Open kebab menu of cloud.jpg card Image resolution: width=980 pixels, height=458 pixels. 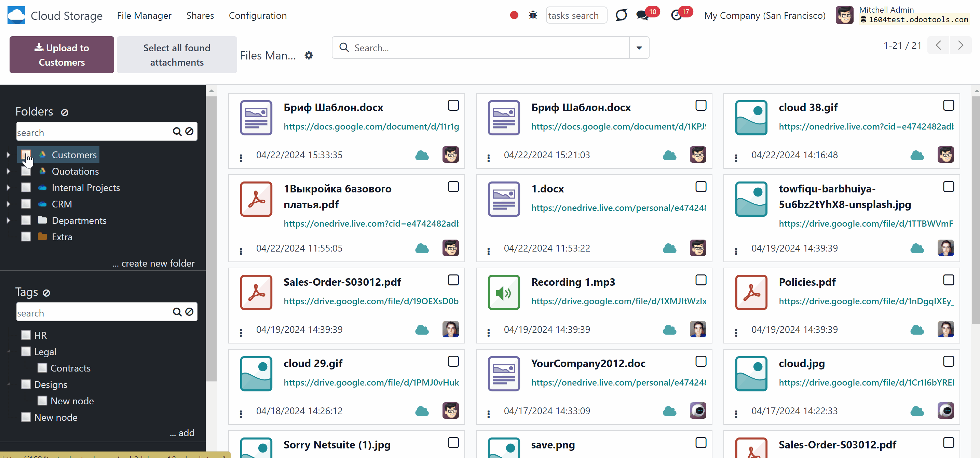(736, 414)
